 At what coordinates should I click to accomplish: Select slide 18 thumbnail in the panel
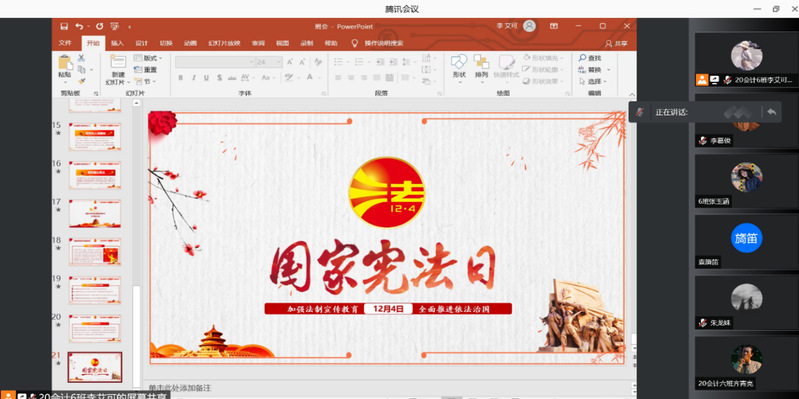click(95, 251)
